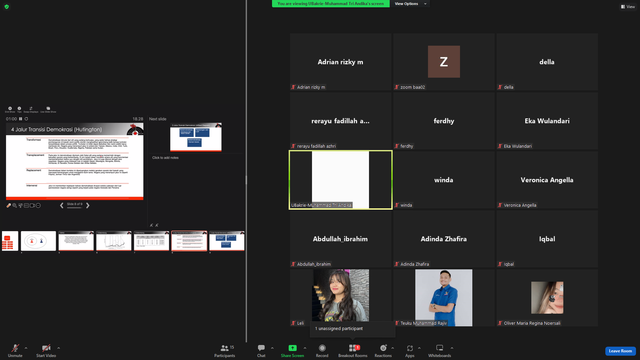Select the highlighted UBakrie-Muhammad Tri Andika tile
Viewport: 640px width, 360px height.
tap(340, 180)
